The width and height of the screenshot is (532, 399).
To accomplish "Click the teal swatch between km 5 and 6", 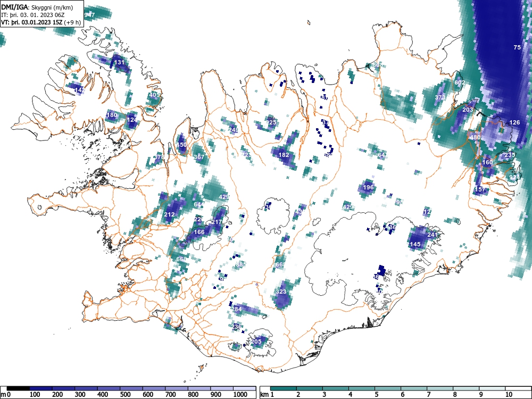I will click(388, 388).
